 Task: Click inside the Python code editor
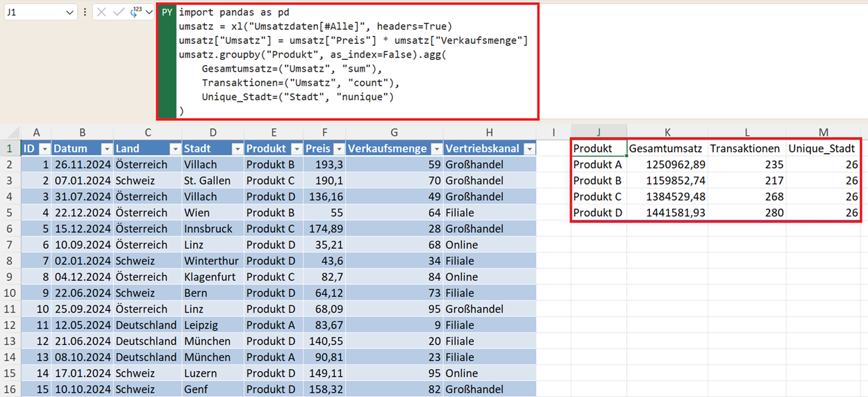[347, 70]
